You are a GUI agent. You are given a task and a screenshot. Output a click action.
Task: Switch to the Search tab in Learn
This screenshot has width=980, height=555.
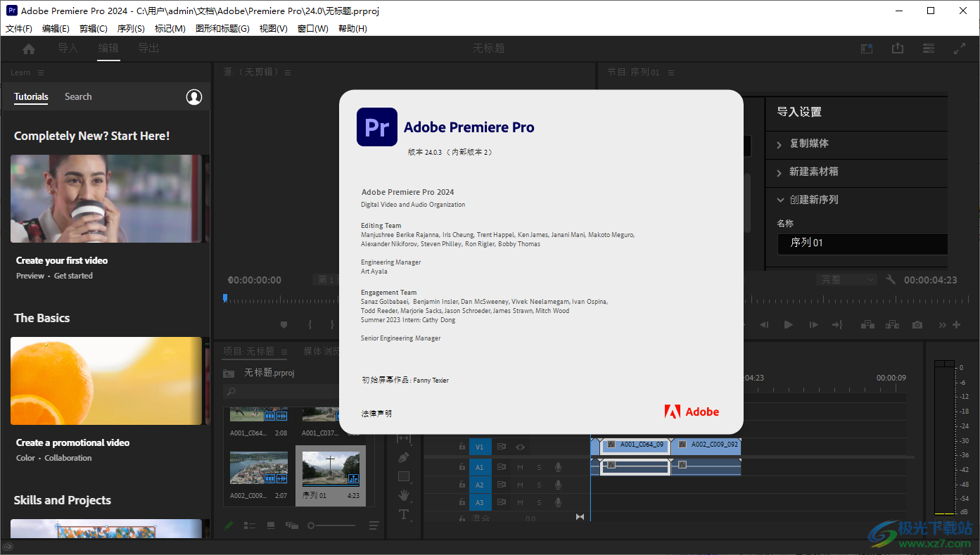pos(78,97)
